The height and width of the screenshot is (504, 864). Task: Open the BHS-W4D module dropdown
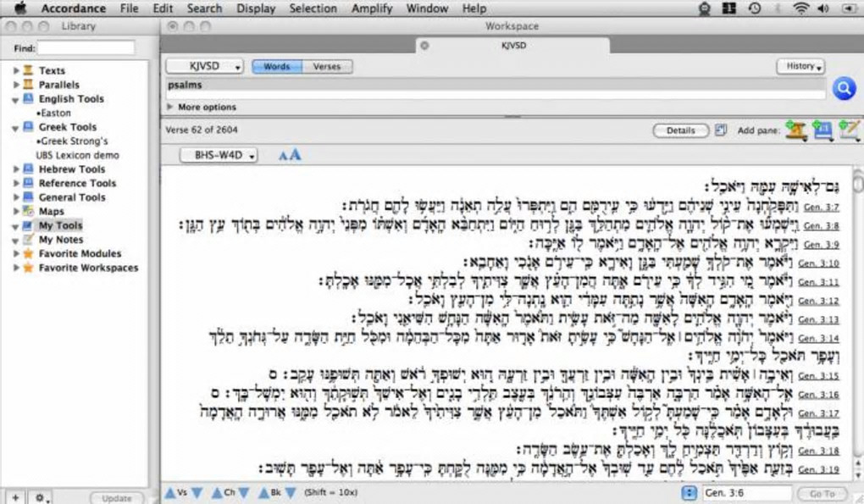(x=219, y=155)
